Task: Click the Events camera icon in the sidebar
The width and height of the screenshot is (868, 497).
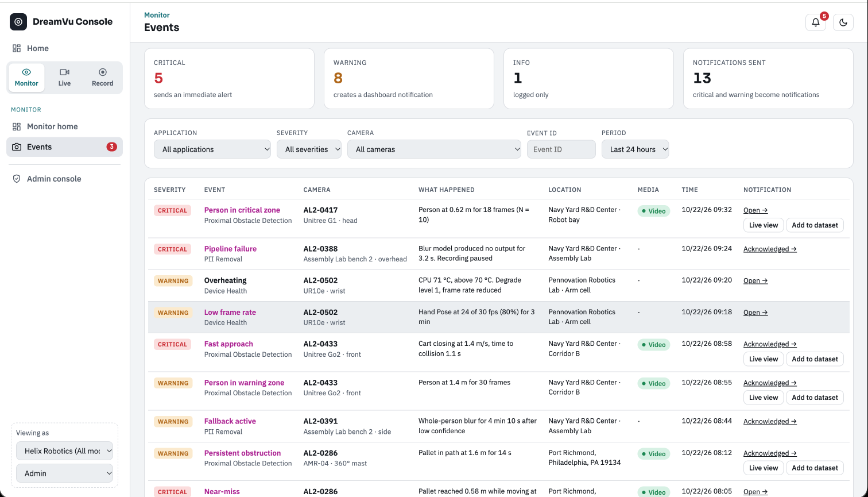Action: click(x=17, y=147)
